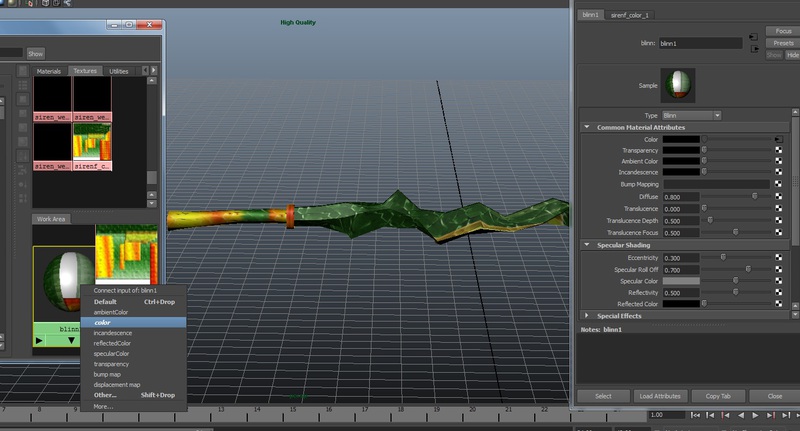
Task: Click the Translucence Depth map checker icon
Action: coord(779,220)
